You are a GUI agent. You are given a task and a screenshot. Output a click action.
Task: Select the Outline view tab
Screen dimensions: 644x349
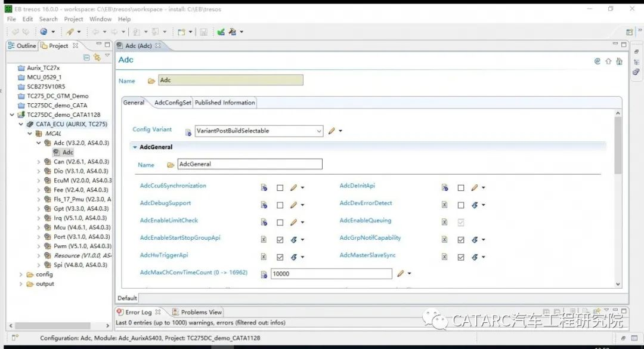(23, 45)
